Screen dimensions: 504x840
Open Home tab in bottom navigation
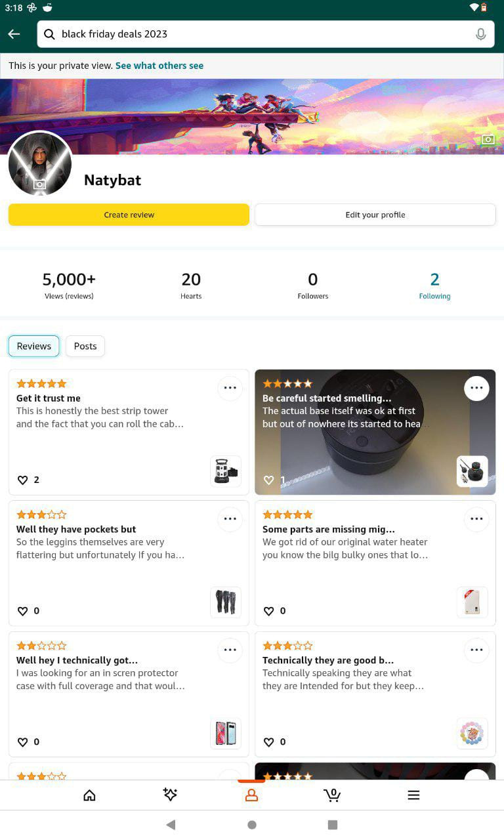90,795
